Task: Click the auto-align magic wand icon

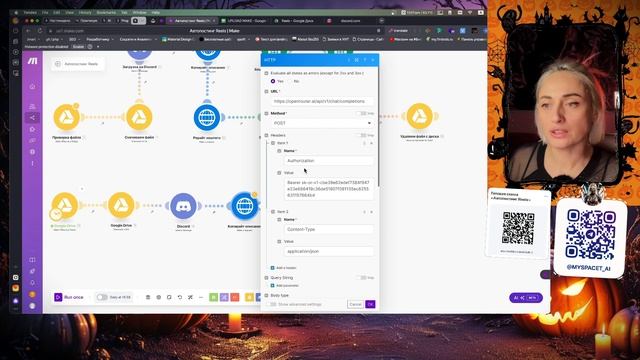Action: coord(190,297)
